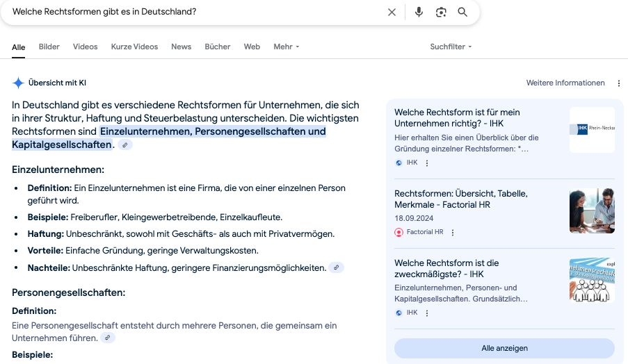This screenshot has height=364, width=628.
Task: Clear the search query with the X icon
Action: [392, 13]
